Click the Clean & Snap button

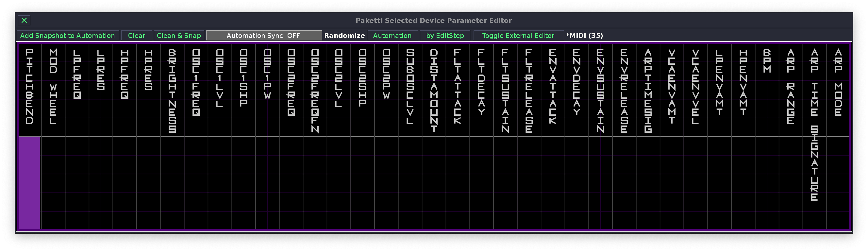click(178, 36)
